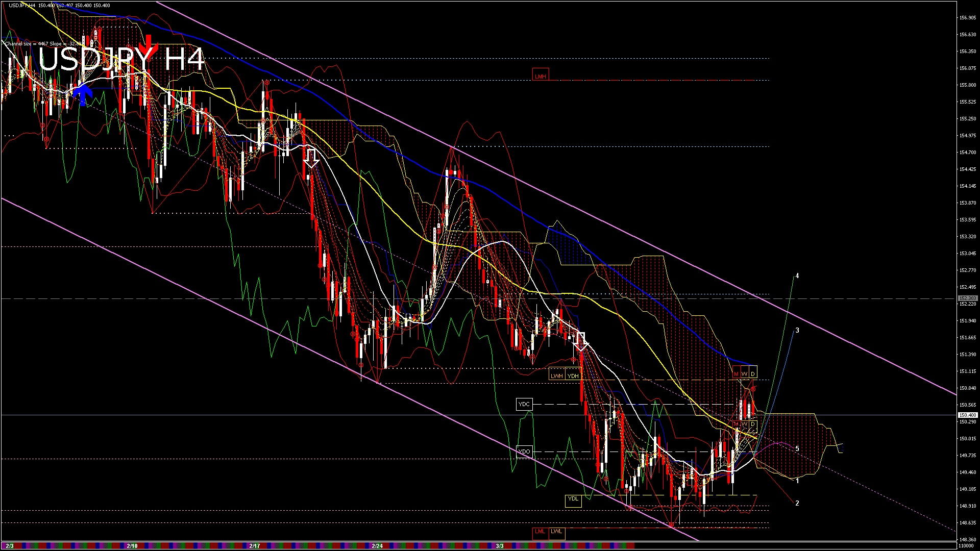The width and height of the screenshot is (980, 551).
Task: Select projection label 1
Action: point(797,481)
